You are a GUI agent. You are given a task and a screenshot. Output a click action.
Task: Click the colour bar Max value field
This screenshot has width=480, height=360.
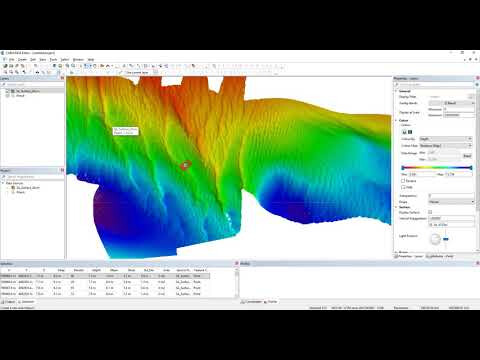[459, 174]
